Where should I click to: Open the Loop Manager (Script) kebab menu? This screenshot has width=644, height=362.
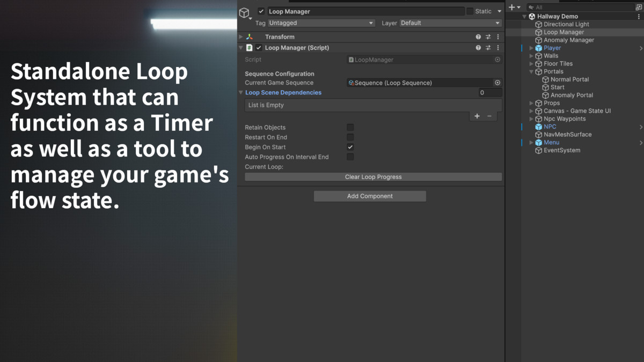(x=498, y=48)
